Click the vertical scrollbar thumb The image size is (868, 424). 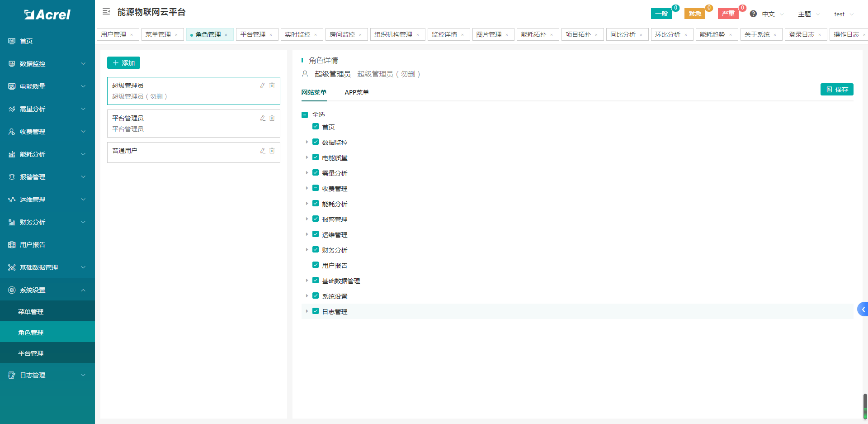pos(865,406)
